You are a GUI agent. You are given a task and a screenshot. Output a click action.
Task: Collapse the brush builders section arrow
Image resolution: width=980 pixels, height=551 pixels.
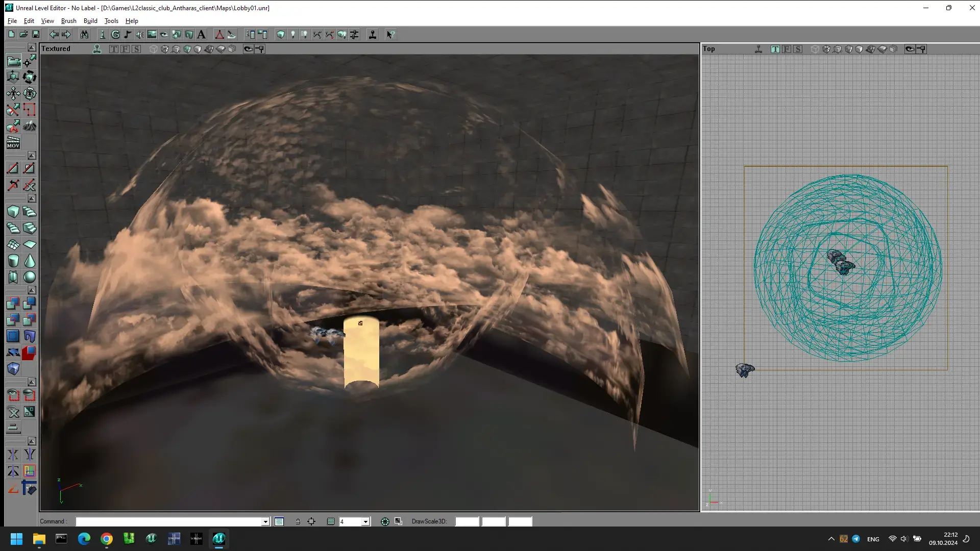32,198
